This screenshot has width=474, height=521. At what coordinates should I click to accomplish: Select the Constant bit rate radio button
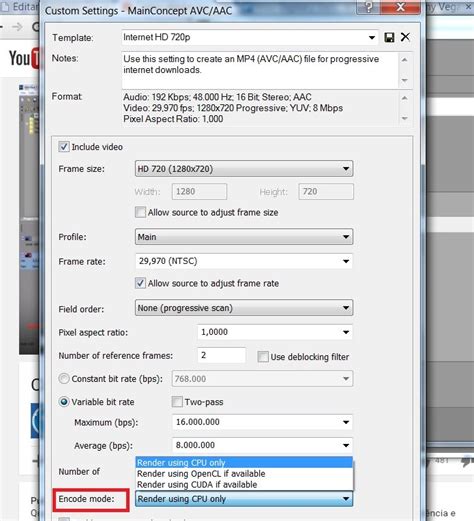point(64,379)
